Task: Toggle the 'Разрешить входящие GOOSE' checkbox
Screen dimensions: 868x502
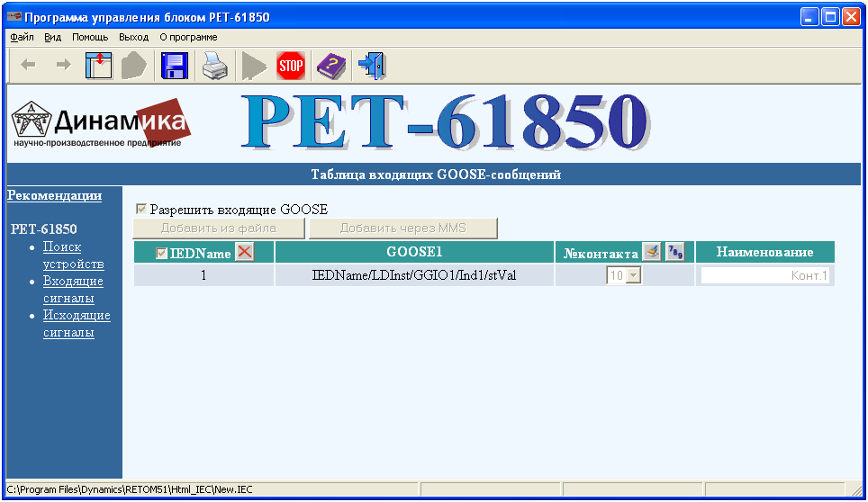Action: (141, 209)
